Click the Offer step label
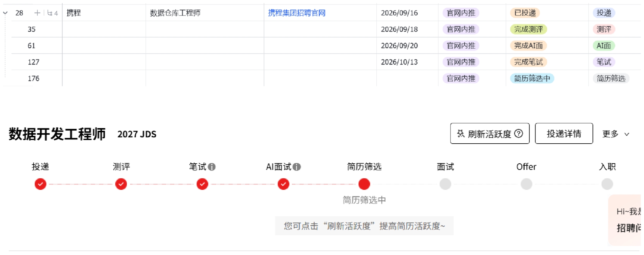 pos(527,167)
